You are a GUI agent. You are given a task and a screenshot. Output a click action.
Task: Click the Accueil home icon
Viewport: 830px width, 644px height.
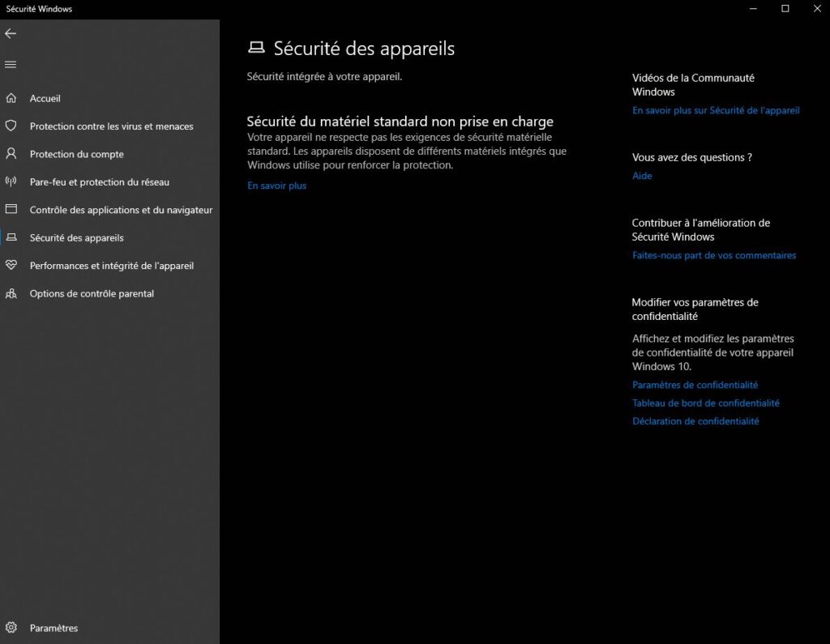(x=11, y=98)
